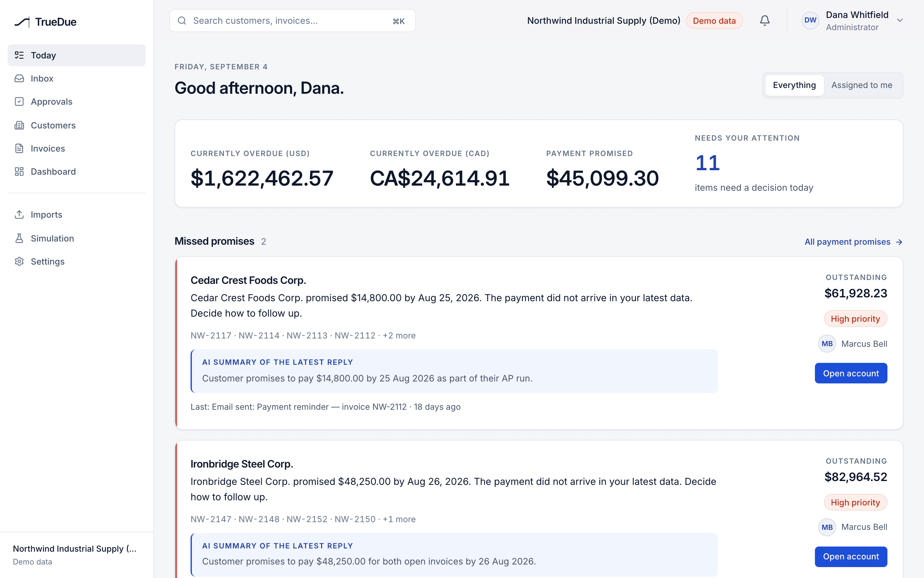This screenshot has width=924, height=578.
Task: Click the Imports upload icon
Action: click(19, 215)
